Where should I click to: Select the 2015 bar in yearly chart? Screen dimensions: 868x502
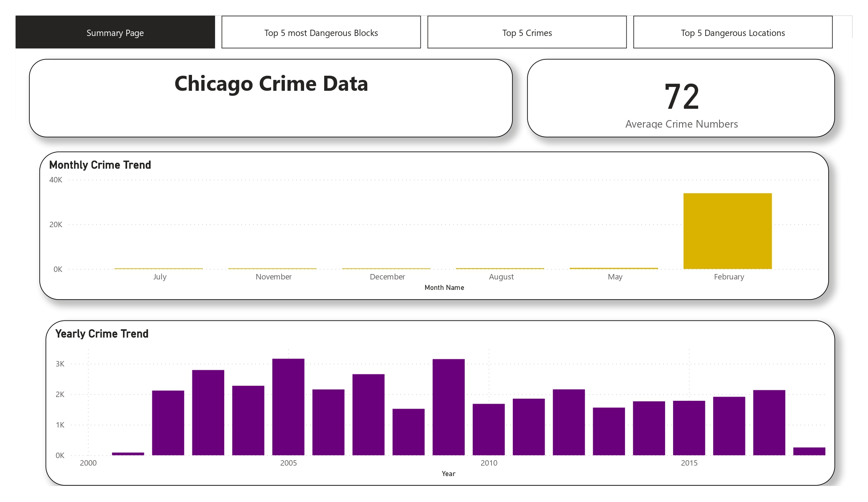[689, 428]
